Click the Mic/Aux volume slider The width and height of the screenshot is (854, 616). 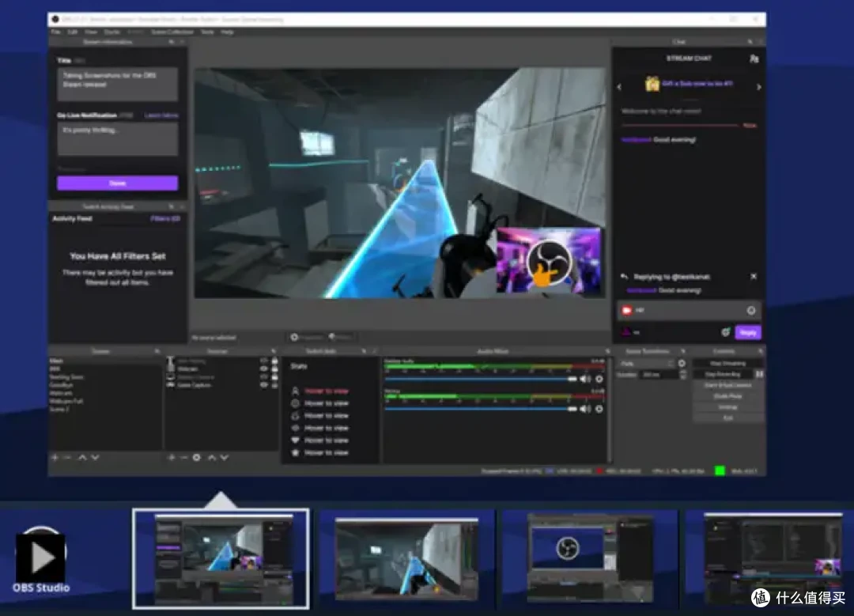coord(481,409)
